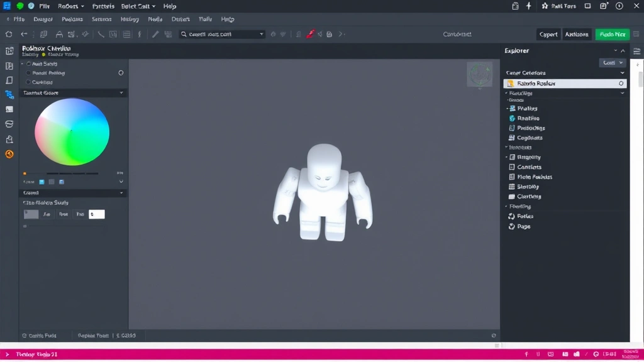The height and width of the screenshot is (362, 644).
Task: Select the first radio option in Avatar panel
Action: click(x=28, y=63)
